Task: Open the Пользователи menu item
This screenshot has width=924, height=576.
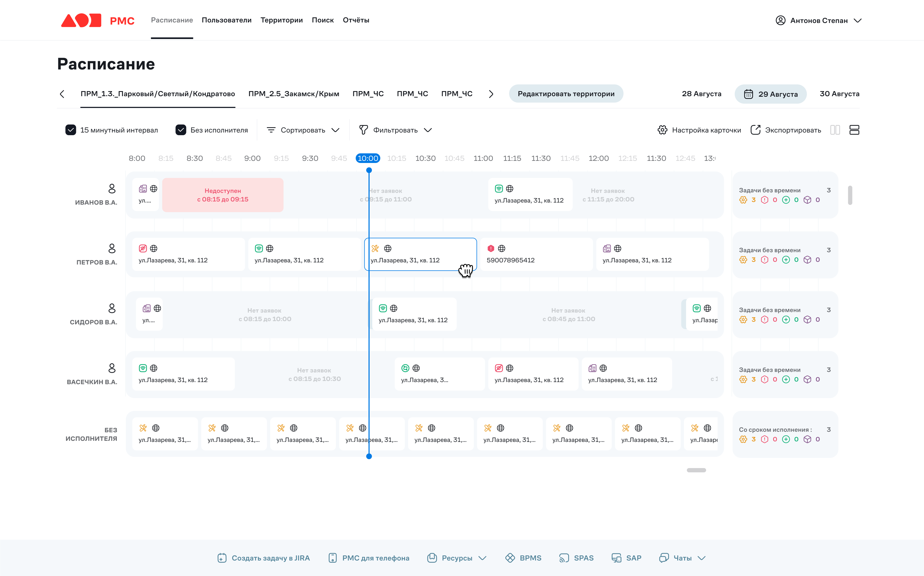Action: click(227, 20)
